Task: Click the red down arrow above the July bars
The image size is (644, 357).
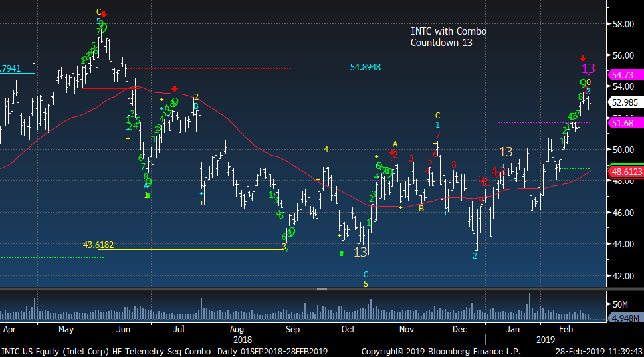Action: point(175,88)
